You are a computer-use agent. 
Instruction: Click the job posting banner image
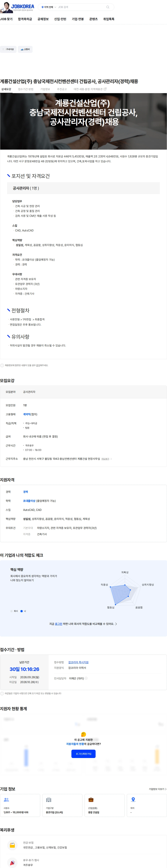(83, 121)
